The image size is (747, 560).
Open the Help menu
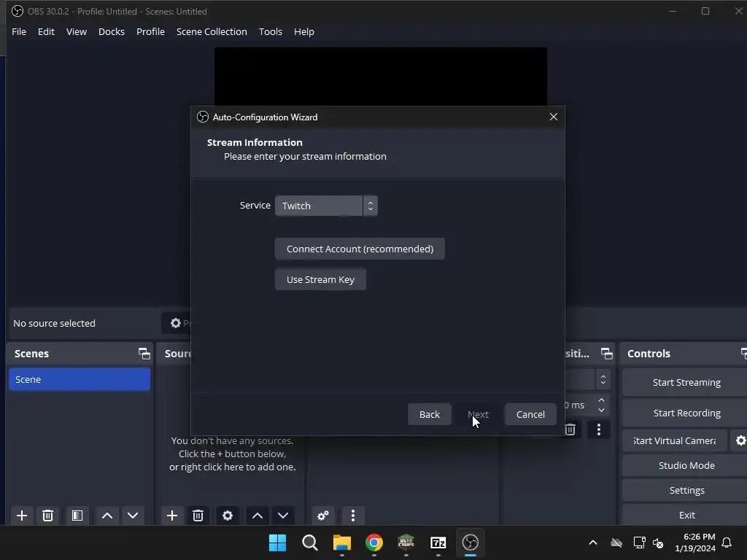304,31
